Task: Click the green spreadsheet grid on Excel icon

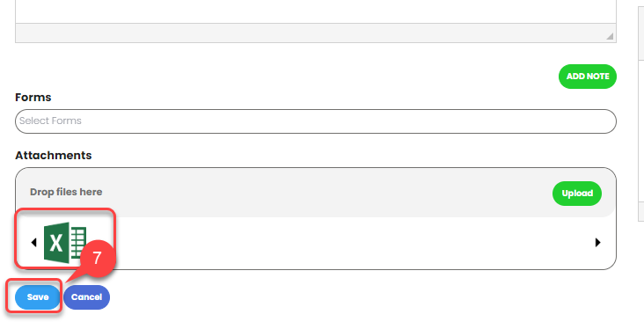Action: [x=78, y=242]
